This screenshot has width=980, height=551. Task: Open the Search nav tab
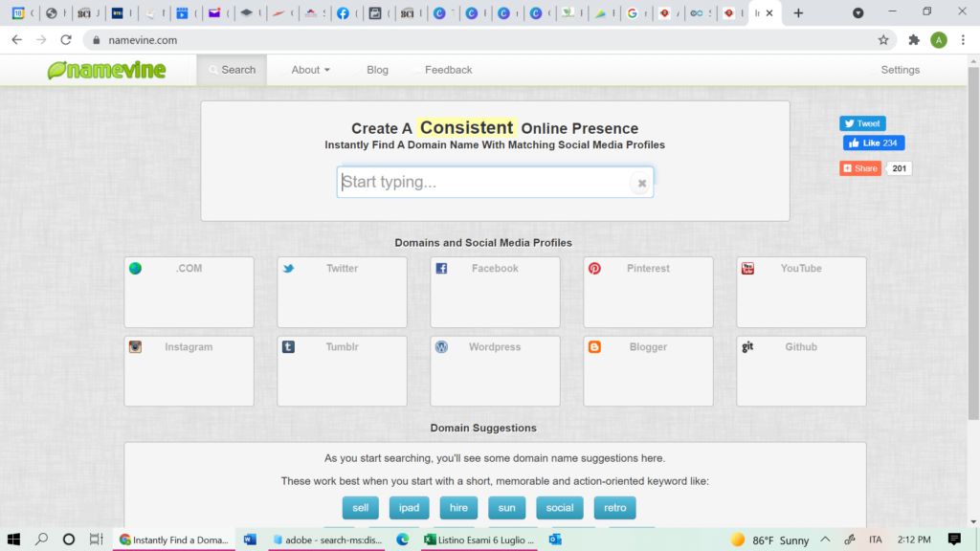(x=232, y=70)
